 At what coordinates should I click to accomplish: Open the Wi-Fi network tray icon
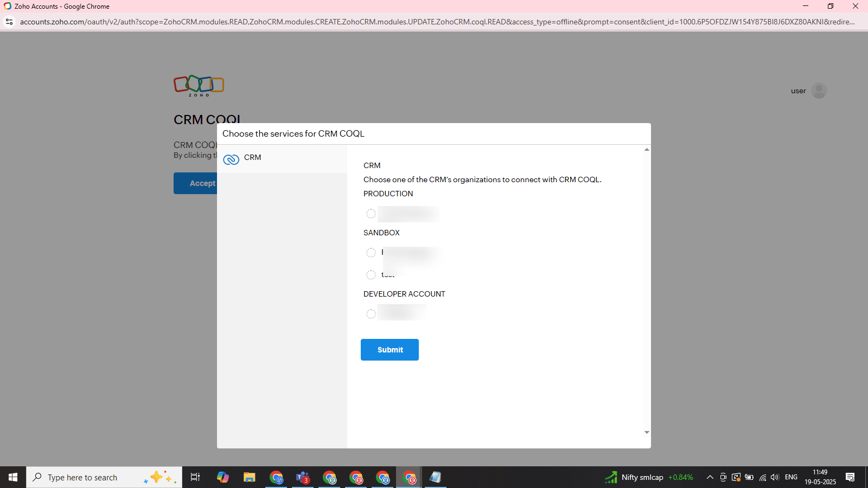coord(762,477)
